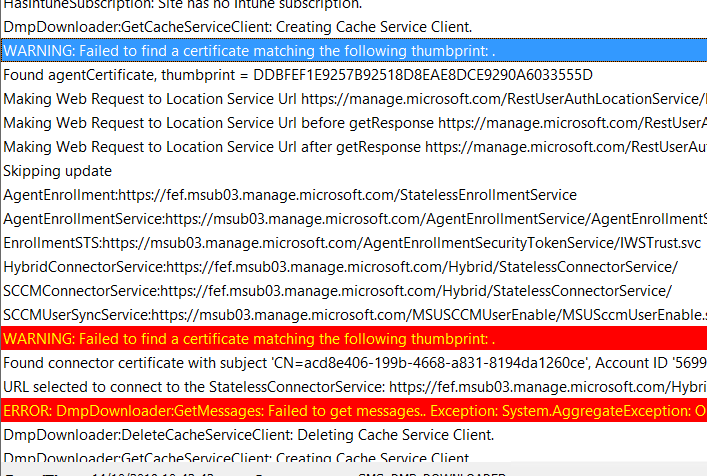
Task: Click the 'URL selected to connect' log line
Action: click(354, 387)
